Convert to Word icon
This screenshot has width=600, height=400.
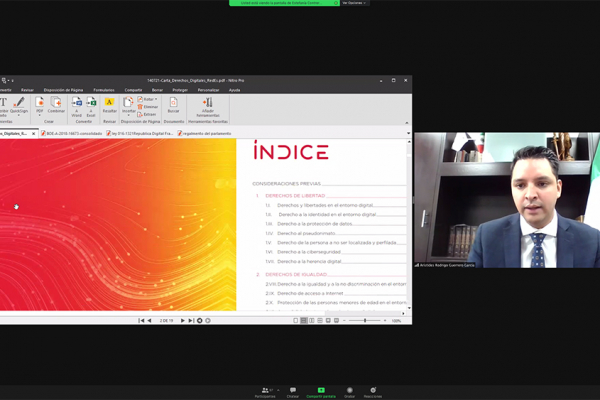pos(77,103)
